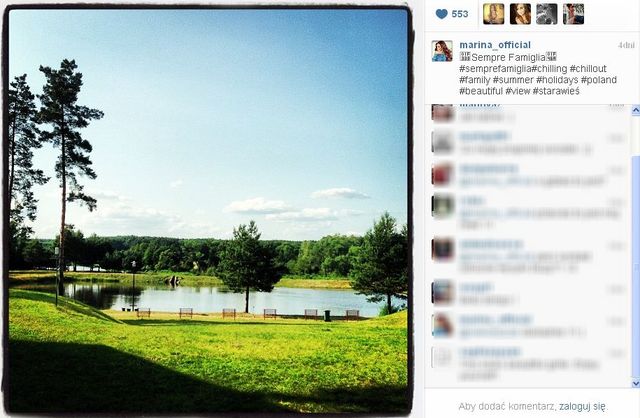
Task: Click the lake landscape photo
Action: tap(208, 210)
